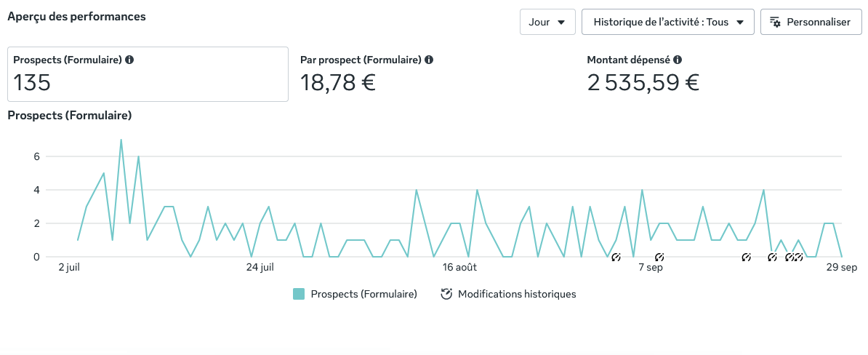Select the Montant dépensé metric
This screenshot has height=355, width=868.
(x=720, y=74)
